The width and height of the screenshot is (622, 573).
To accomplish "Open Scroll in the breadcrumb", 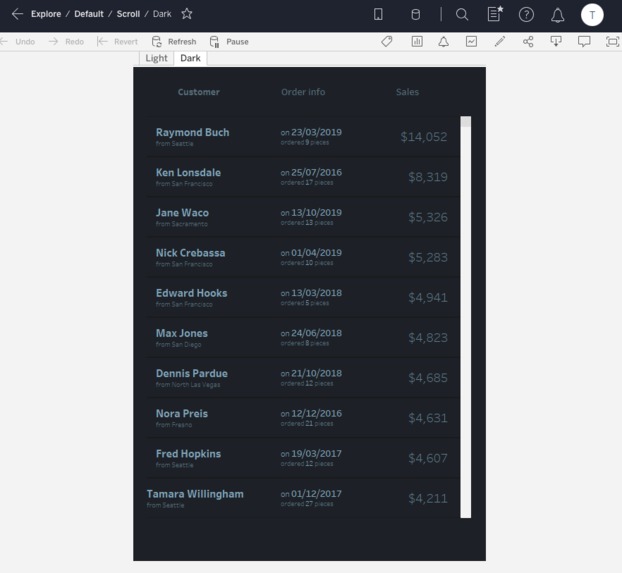I will pyautogui.click(x=128, y=14).
